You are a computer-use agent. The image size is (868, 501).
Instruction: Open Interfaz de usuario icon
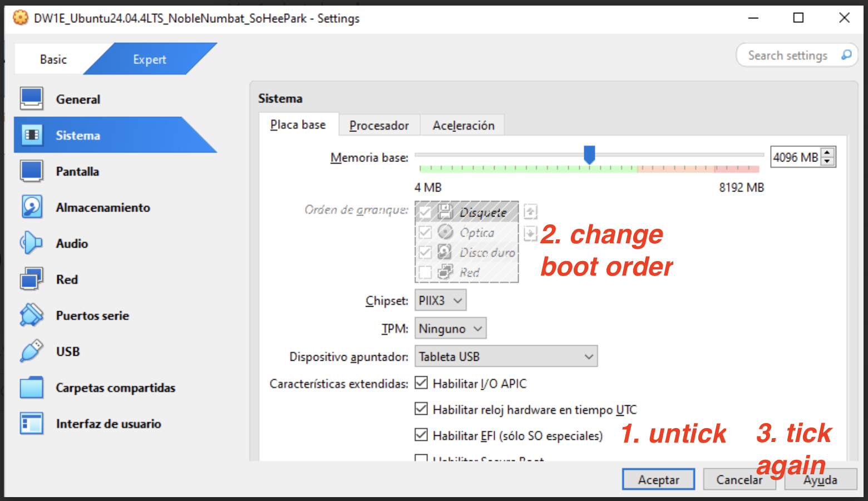[32, 424]
